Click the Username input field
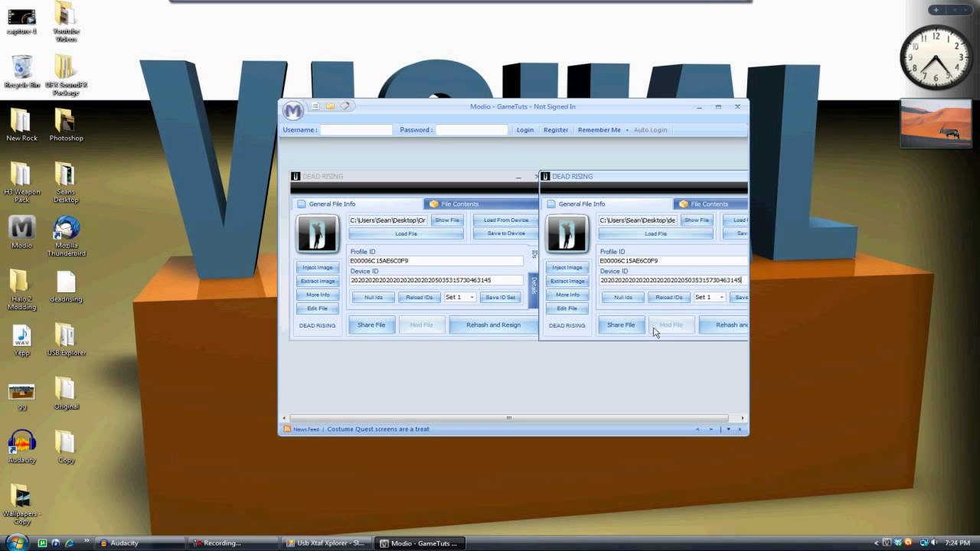The width and height of the screenshot is (980, 551). pyautogui.click(x=356, y=130)
